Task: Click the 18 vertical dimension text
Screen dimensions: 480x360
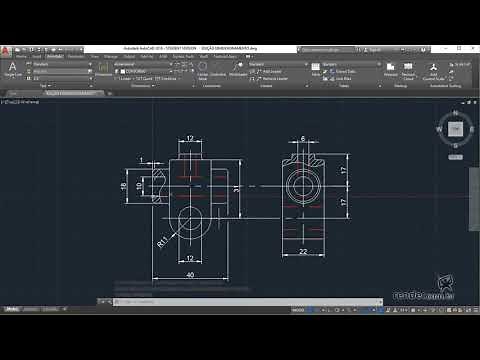Action: pos(124,186)
